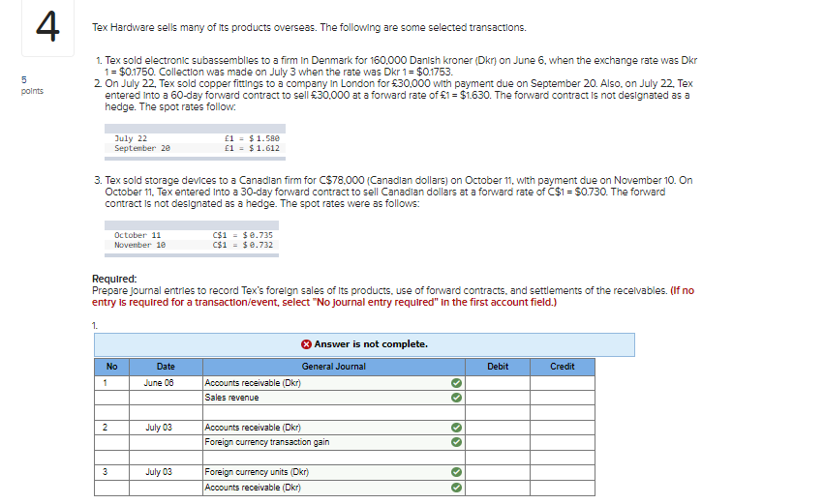Click the July 22 rate £1 = $1.580
Screen dimensions: 824x504
(252, 138)
